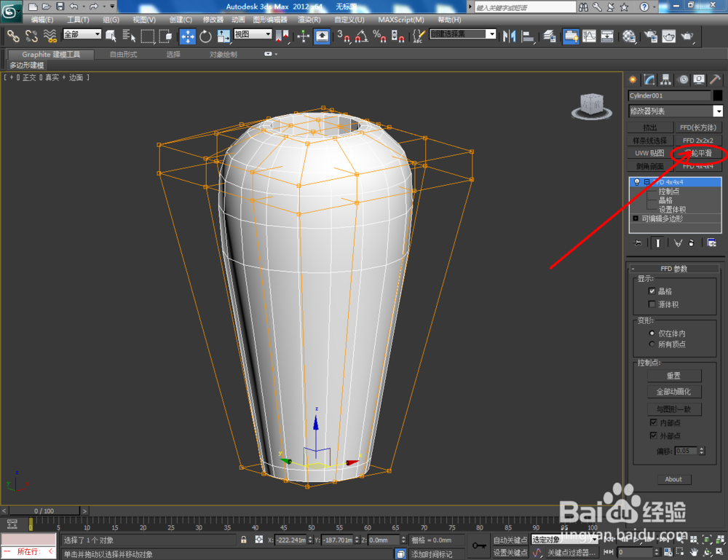The width and height of the screenshot is (728, 560).
Task: Switch to the Hierarchy command panel tab
Action: coord(666,80)
